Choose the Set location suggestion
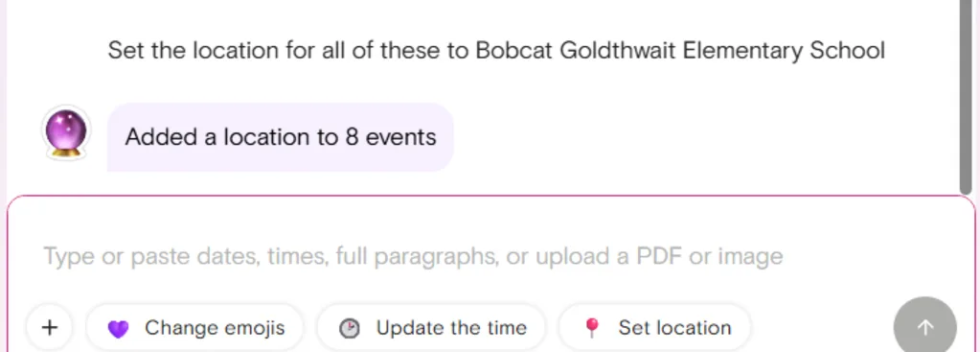 [654, 327]
